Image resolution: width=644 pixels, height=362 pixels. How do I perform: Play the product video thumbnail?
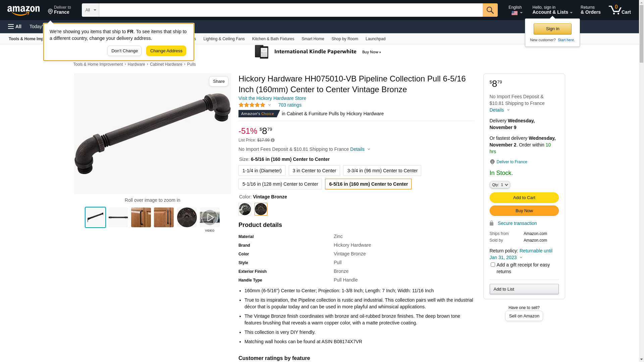coord(210,218)
